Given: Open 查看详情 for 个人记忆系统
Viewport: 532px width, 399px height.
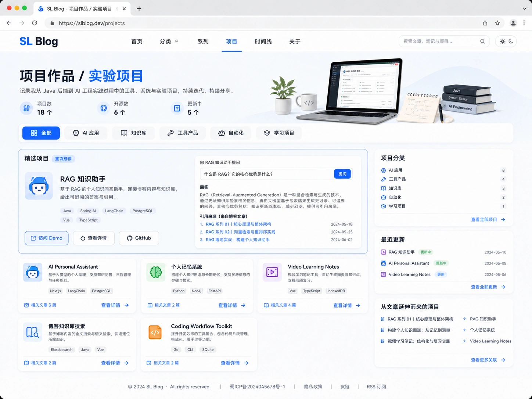Looking at the screenshot, I should coord(232,305).
